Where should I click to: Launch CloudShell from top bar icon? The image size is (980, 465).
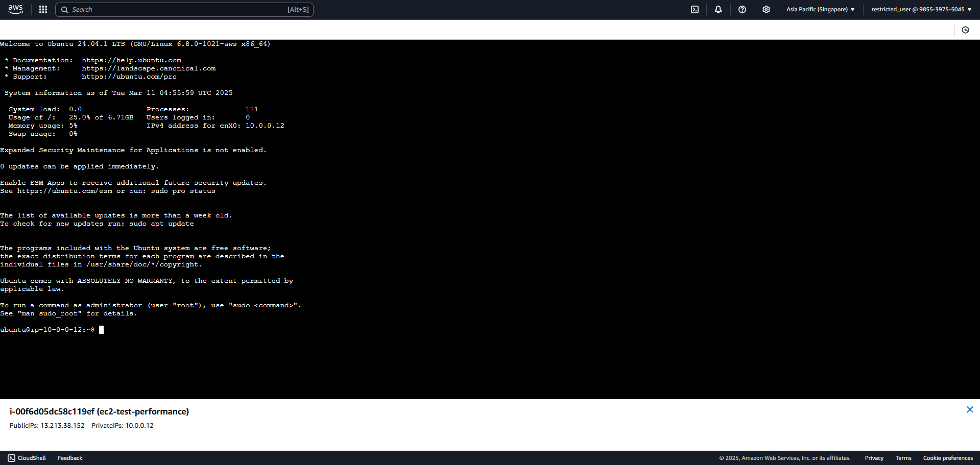tap(695, 9)
